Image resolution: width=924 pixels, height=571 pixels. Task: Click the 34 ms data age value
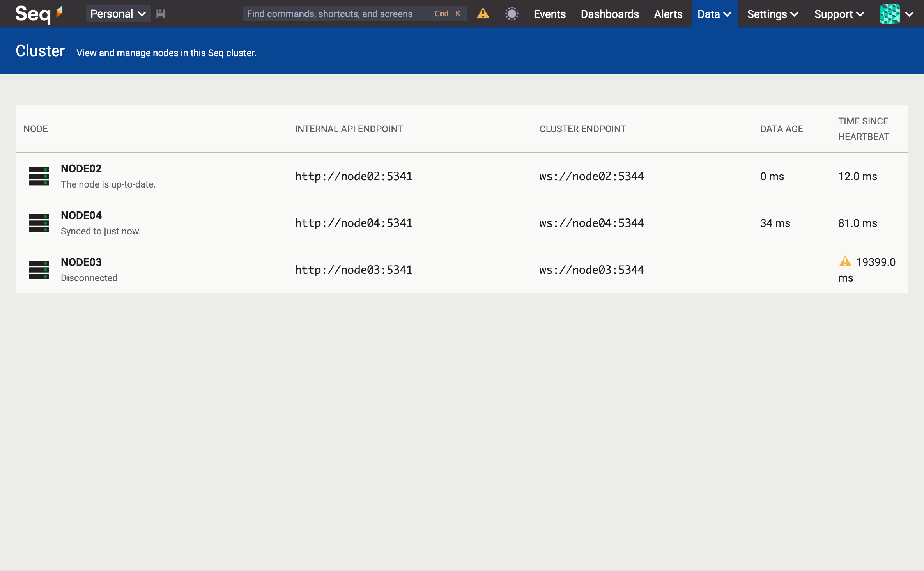pos(775,223)
